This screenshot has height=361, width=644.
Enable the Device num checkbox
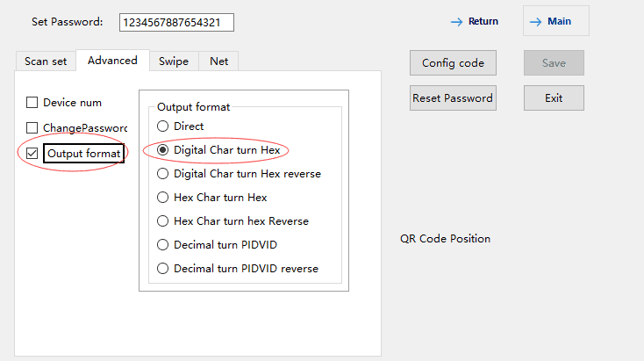[32, 103]
